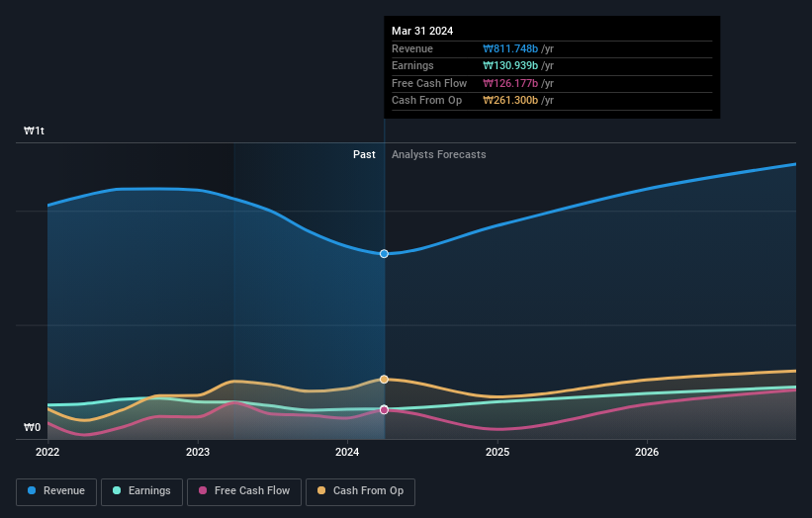Click the 2022 x-axis label
This screenshot has width=812, height=518.
[x=47, y=452]
